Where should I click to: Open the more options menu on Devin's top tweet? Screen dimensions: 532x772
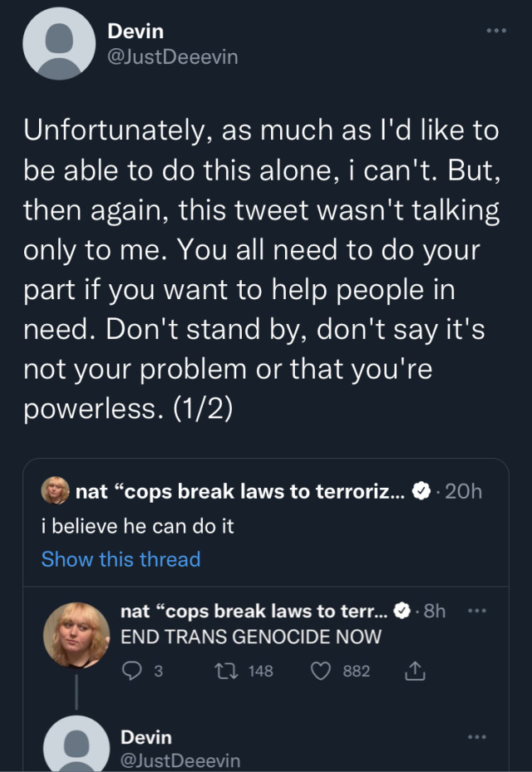click(x=496, y=31)
